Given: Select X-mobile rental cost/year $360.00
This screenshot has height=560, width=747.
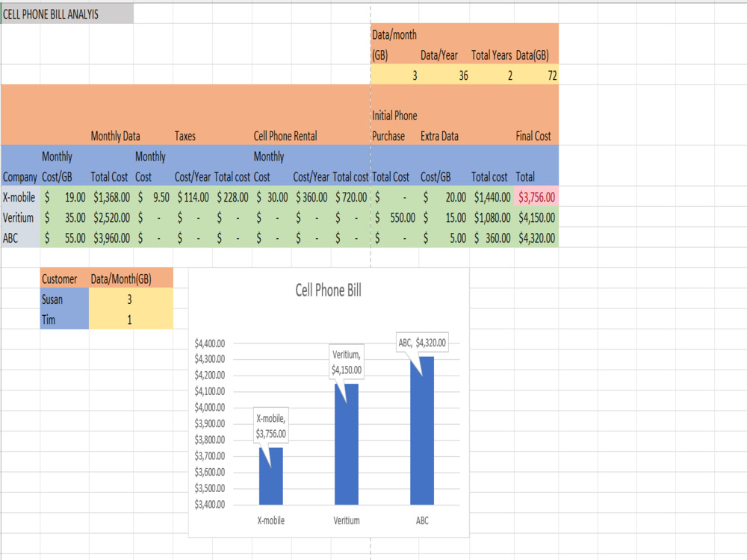Looking at the screenshot, I should coord(311,196).
